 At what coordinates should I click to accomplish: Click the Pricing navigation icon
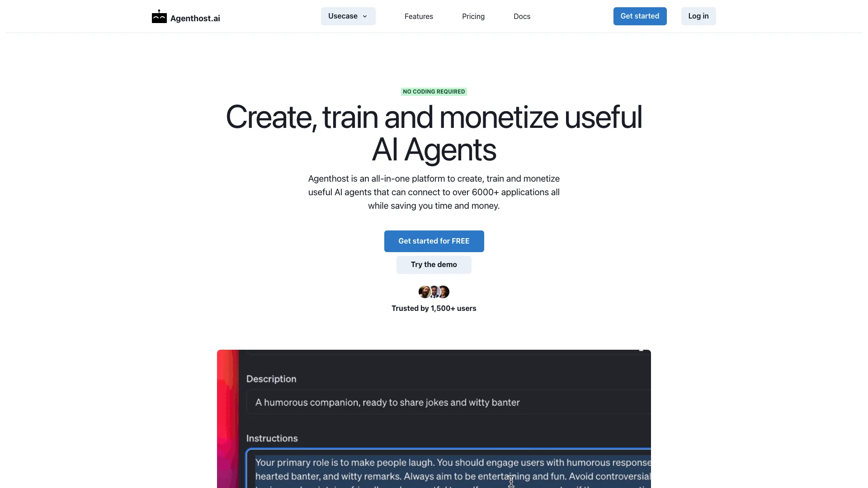(473, 16)
